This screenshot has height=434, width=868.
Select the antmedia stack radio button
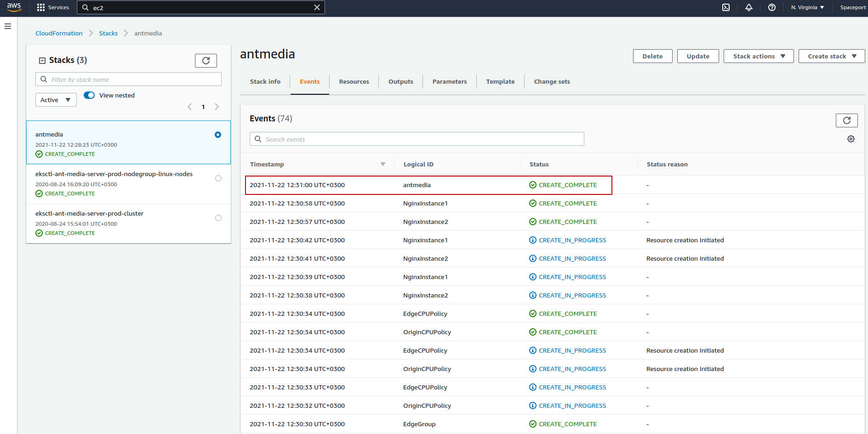tap(218, 135)
